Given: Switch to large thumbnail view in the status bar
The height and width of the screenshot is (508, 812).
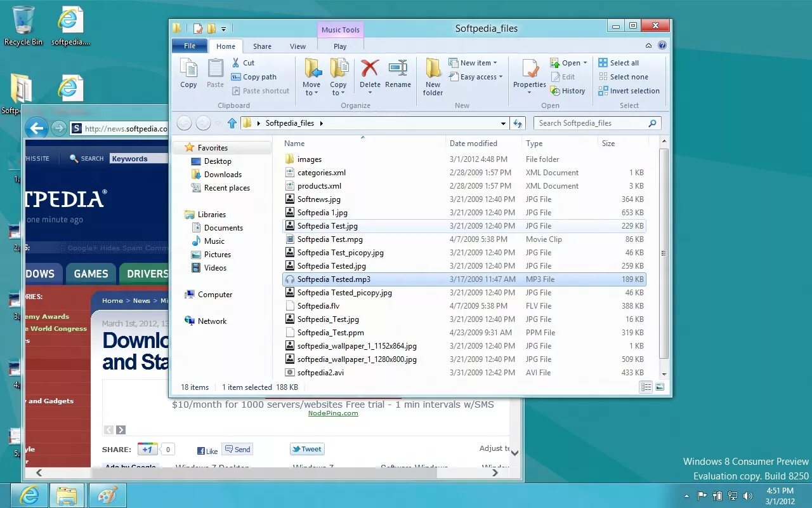Looking at the screenshot, I should tap(660, 387).
